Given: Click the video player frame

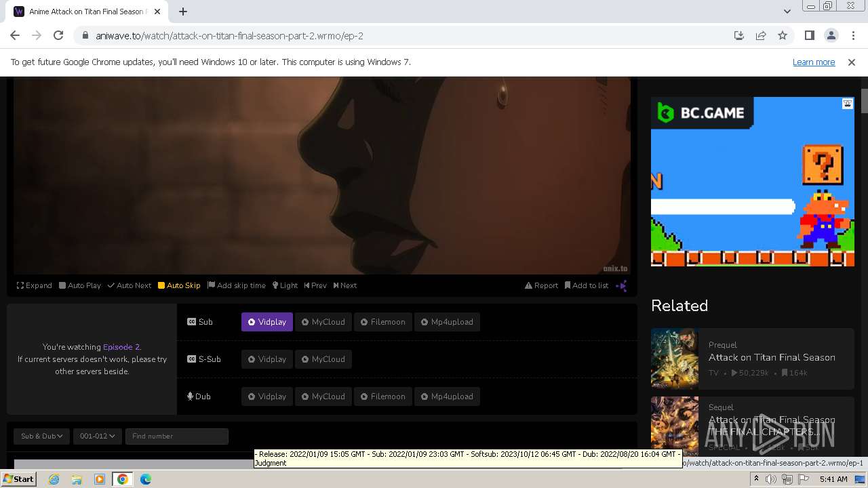Looking at the screenshot, I should pyautogui.click(x=322, y=175).
